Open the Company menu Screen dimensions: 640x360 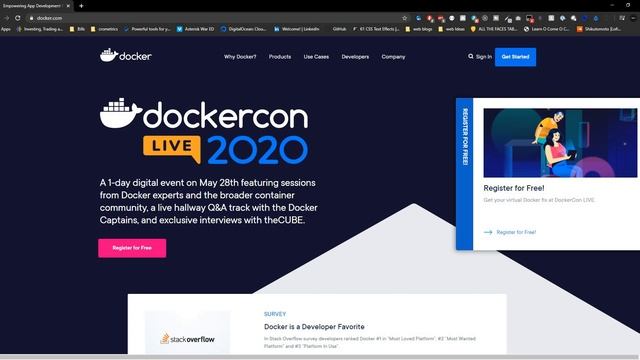pyautogui.click(x=393, y=57)
